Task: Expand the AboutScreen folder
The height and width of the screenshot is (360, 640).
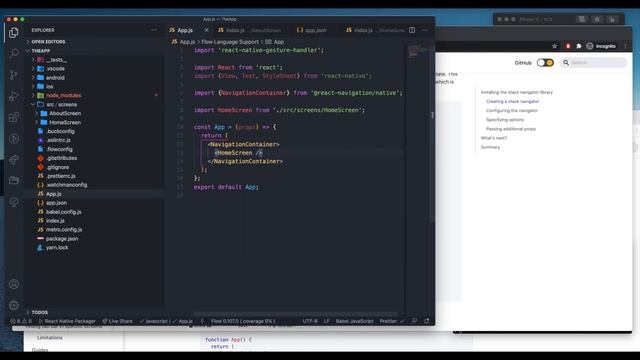Action: tap(65, 113)
